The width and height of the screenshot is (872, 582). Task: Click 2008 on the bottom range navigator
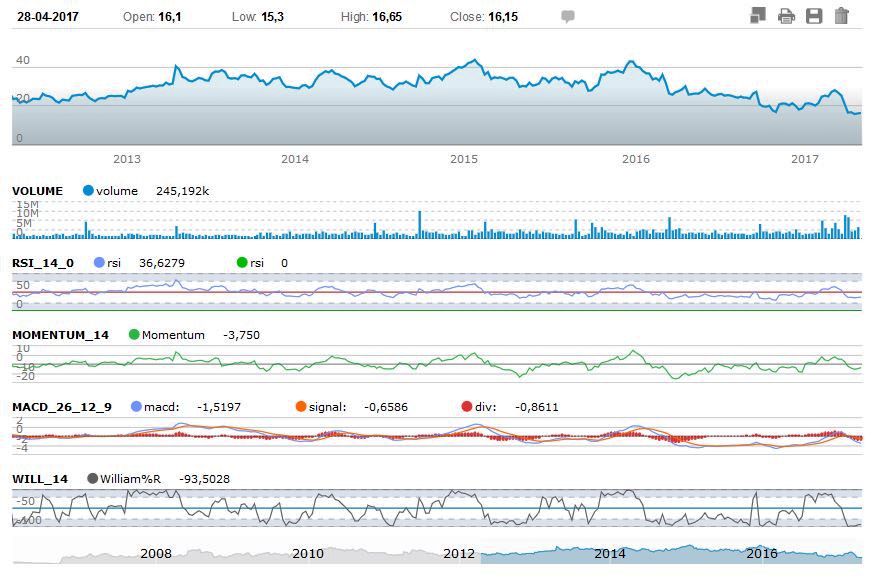click(x=156, y=554)
